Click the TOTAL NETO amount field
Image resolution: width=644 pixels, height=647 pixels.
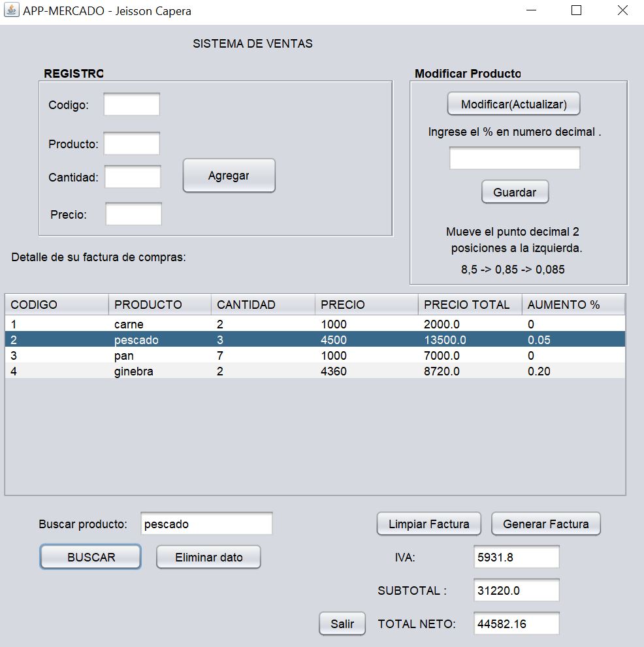click(x=516, y=623)
